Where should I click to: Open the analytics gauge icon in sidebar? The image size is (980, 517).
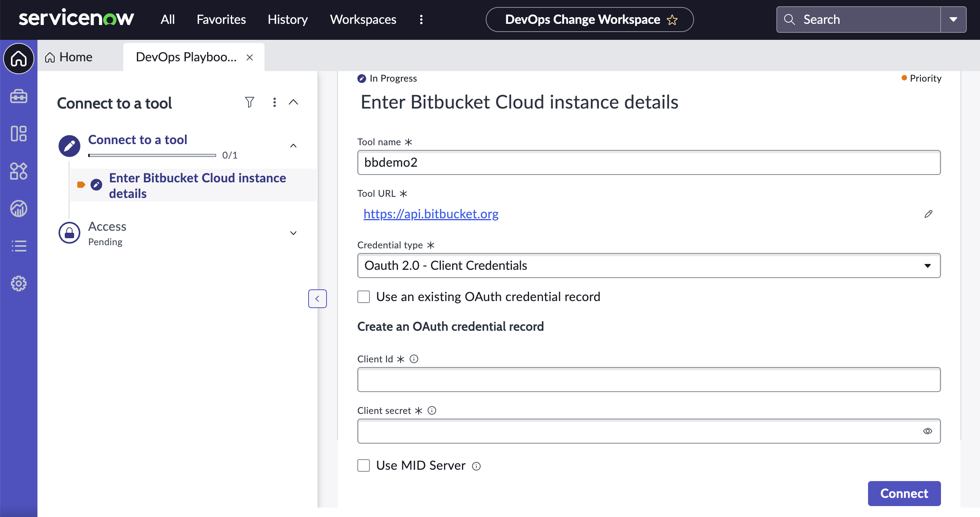coord(19,209)
